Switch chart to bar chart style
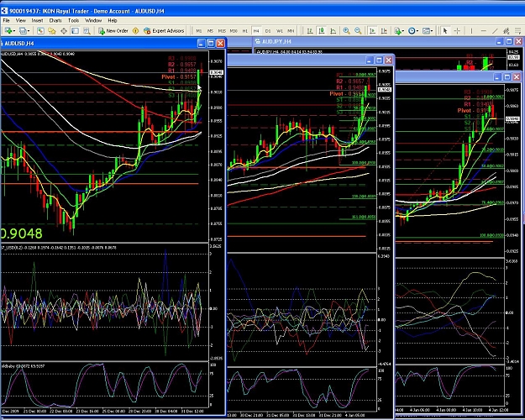The height and width of the screenshot is (420, 525). coord(310,31)
